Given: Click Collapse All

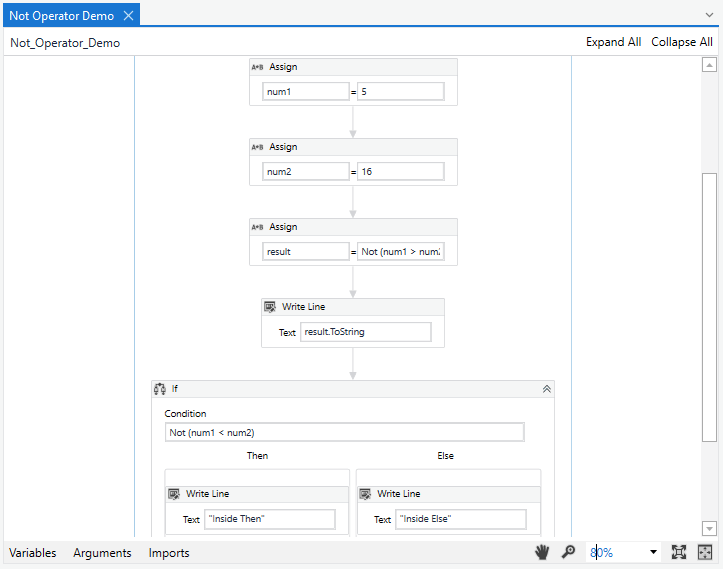Looking at the screenshot, I should [x=682, y=42].
